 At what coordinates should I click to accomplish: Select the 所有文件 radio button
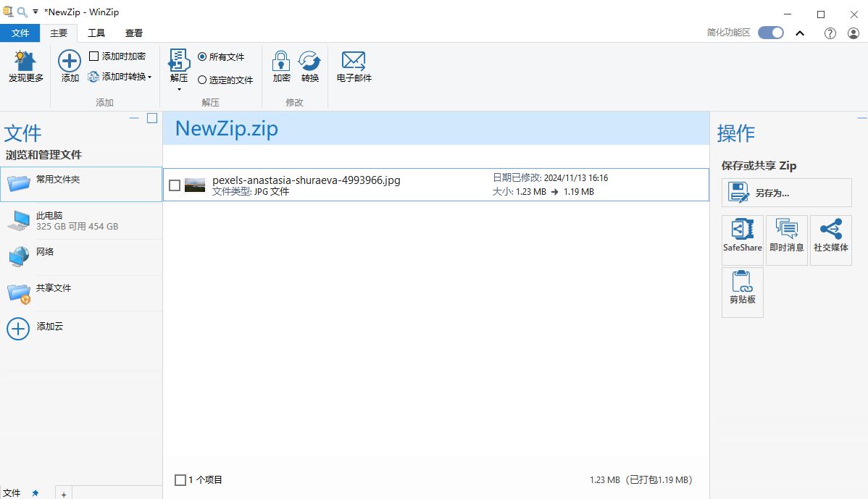pyautogui.click(x=202, y=56)
